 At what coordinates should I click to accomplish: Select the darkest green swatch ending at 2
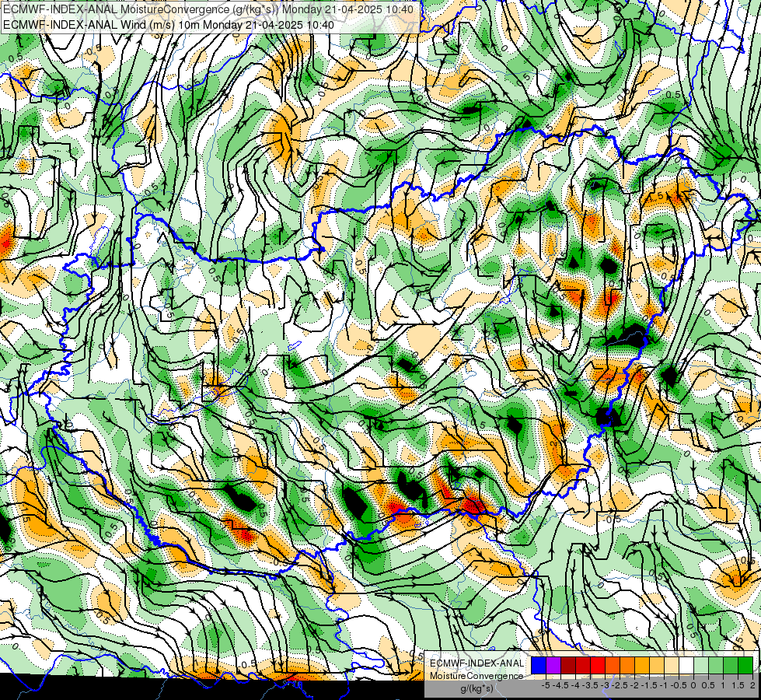[x=745, y=665]
